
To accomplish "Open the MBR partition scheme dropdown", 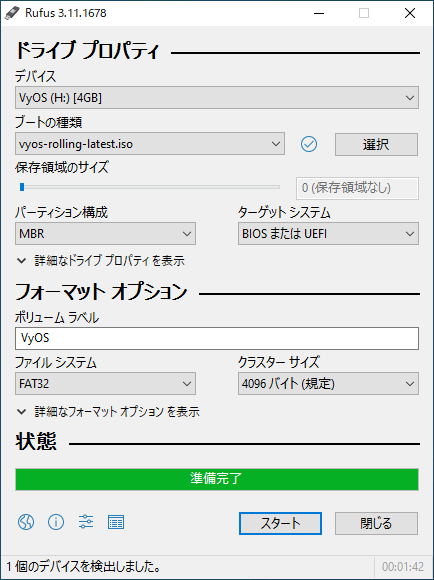I will click(105, 233).
